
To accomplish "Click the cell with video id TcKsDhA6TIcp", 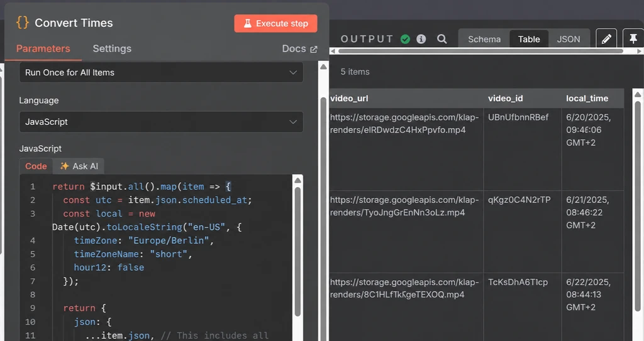I will point(523,307).
